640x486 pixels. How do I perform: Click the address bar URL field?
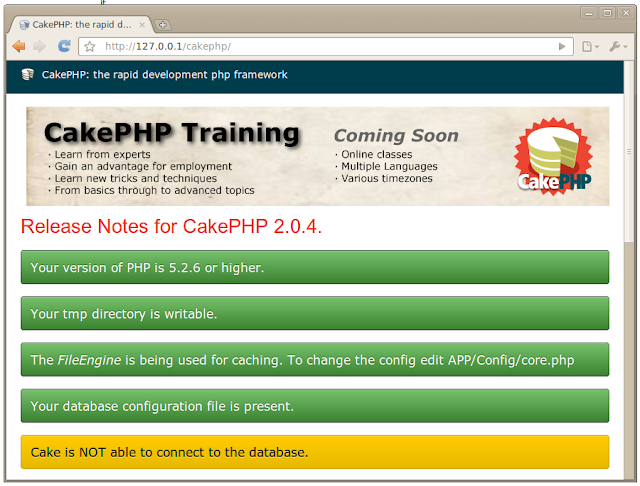pos(327,47)
